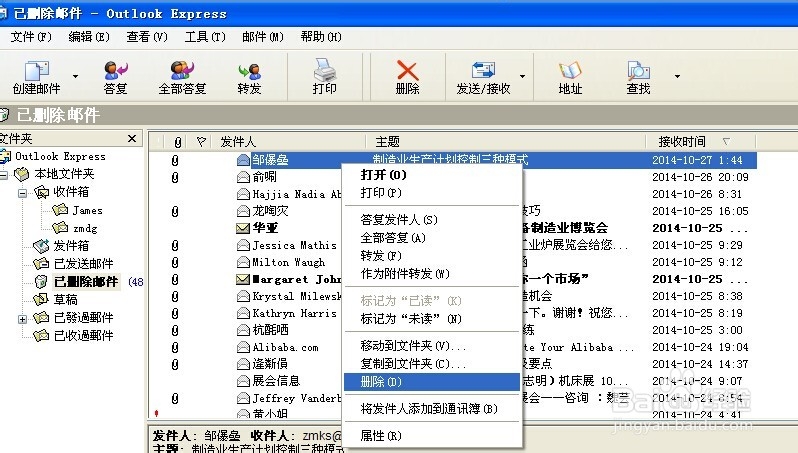The width and height of the screenshot is (798, 453).
Task: Select the email from 龙陶灾
Action: click(270, 211)
